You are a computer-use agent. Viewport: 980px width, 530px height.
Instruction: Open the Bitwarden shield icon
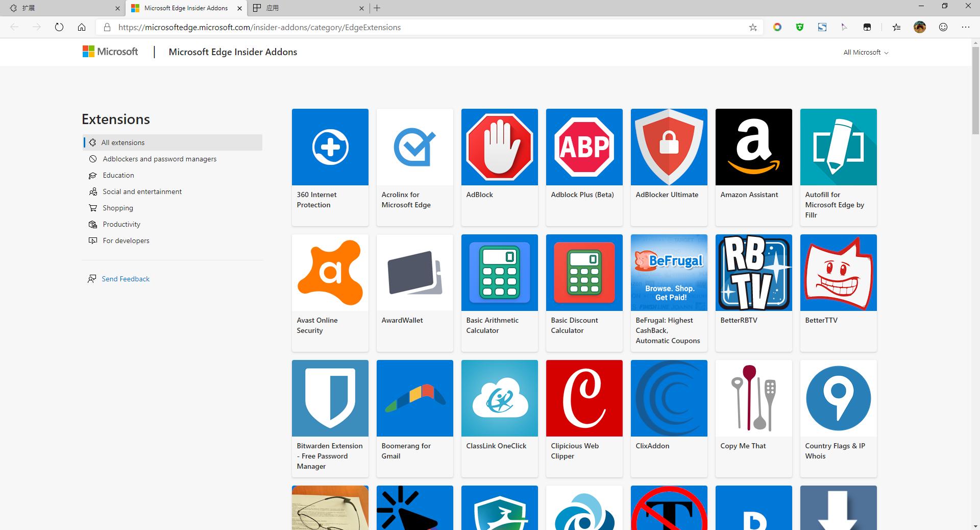pos(330,398)
